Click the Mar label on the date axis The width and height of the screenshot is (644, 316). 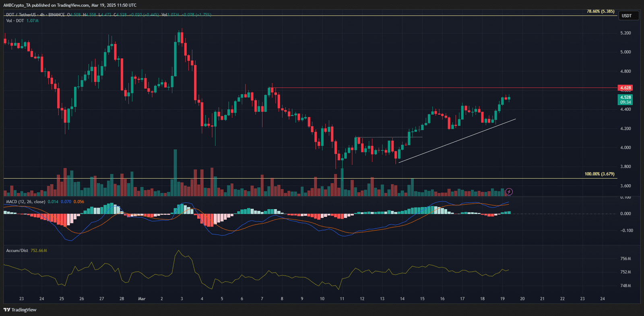click(142, 299)
